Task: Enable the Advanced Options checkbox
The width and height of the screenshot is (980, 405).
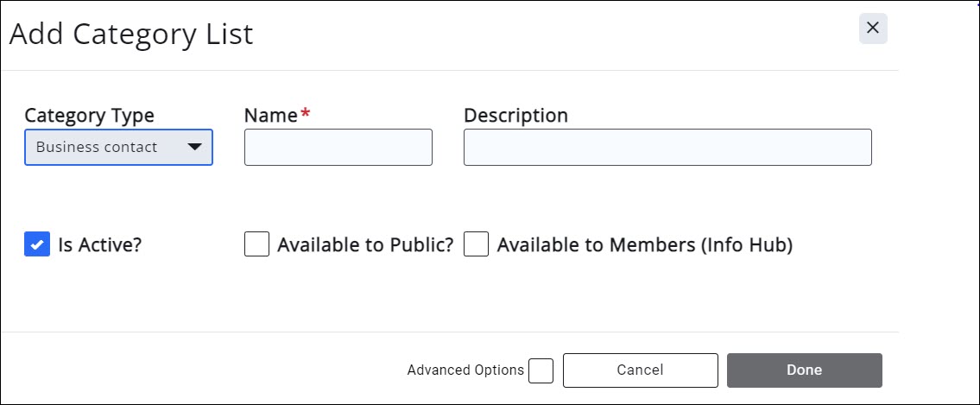Action: (x=541, y=370)
